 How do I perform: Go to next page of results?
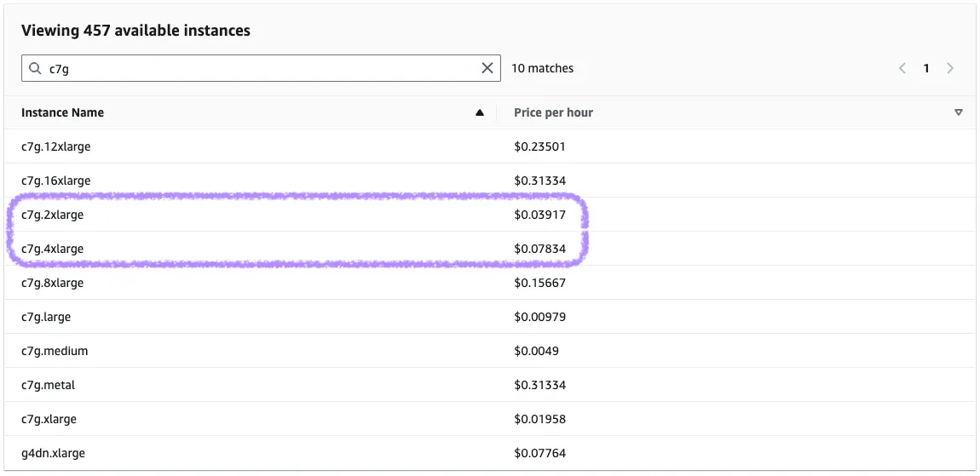coord(950,68)
